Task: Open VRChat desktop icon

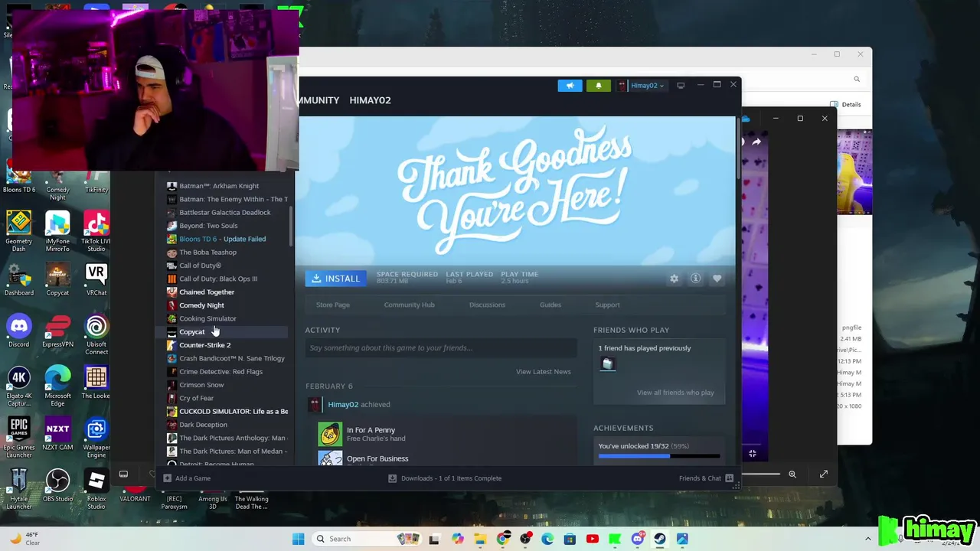Action: pyautogui.click(x=96, y=279)
